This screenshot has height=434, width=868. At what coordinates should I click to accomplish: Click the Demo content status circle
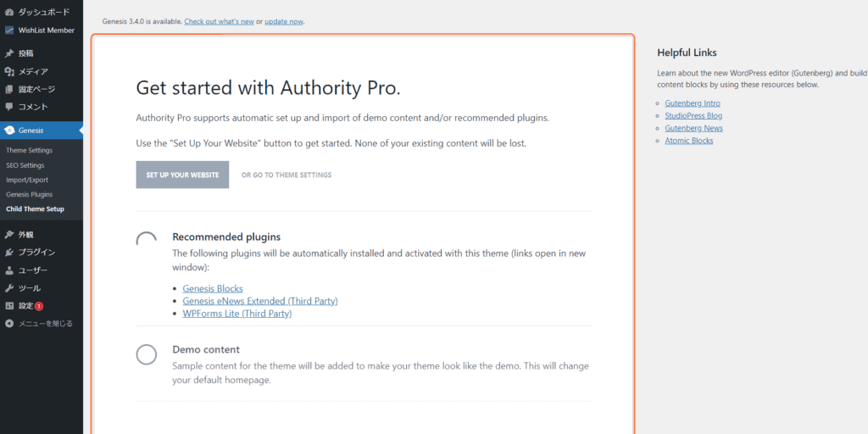coord(146,355)
